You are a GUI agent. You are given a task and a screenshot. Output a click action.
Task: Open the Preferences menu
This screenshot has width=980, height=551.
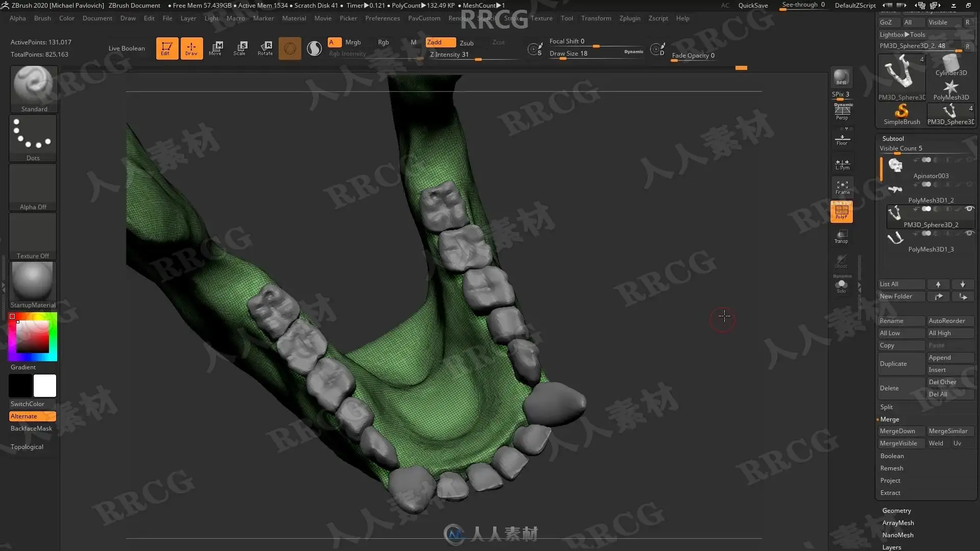click(382, 18)
